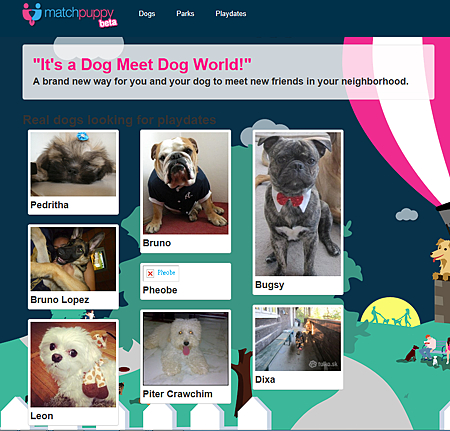Open Leon's white puppy photo
The width and height of the screenshot is (450, 431).
[x=73, y=364]
